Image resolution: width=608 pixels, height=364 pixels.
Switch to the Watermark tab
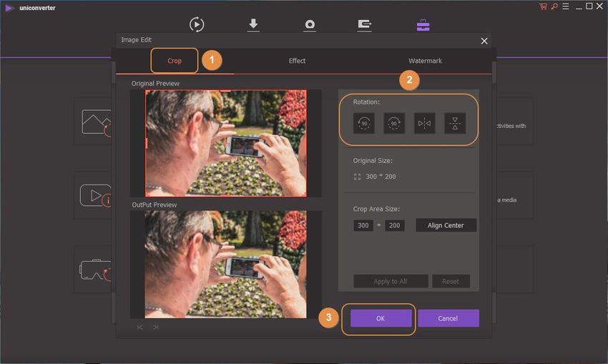[425, 61]
